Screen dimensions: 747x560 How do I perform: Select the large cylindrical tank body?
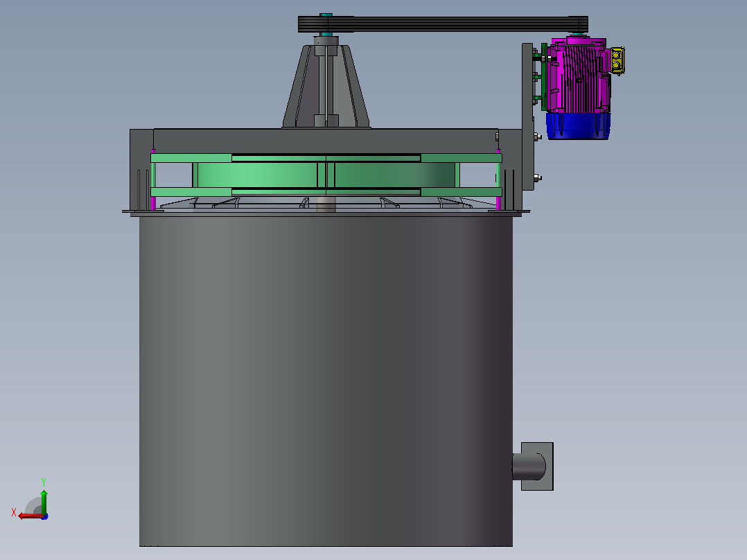pos(326,381)
